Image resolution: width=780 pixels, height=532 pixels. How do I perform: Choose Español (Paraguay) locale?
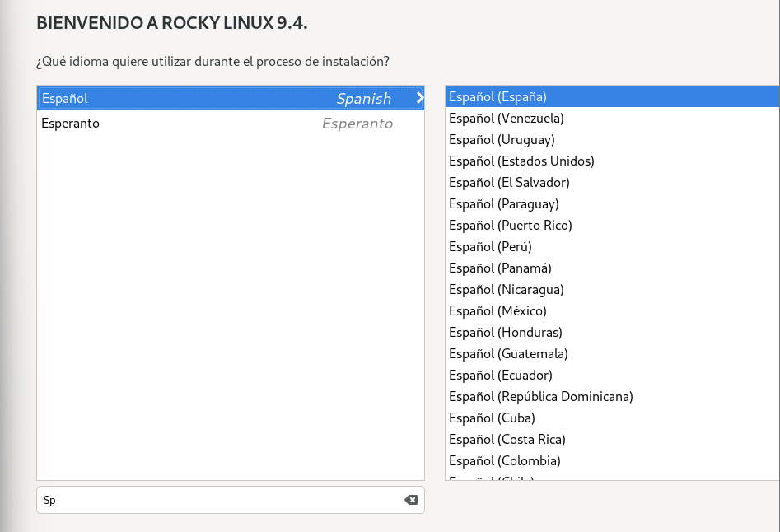[x=612, y=203]
